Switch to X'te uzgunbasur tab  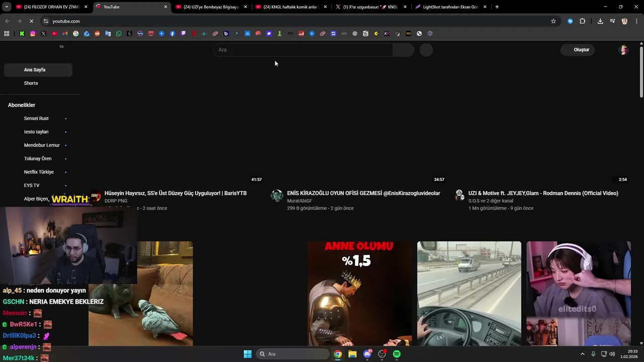[371, 7]
